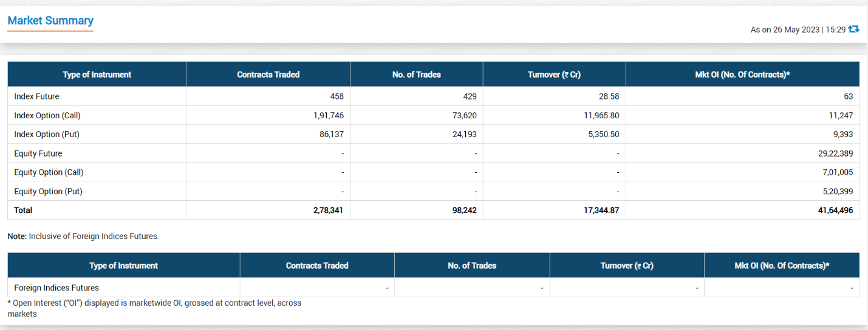This screenshot has height=330, width=868.
Task: Select the Equity Option (Put) row label
Action: click(48, 191)
